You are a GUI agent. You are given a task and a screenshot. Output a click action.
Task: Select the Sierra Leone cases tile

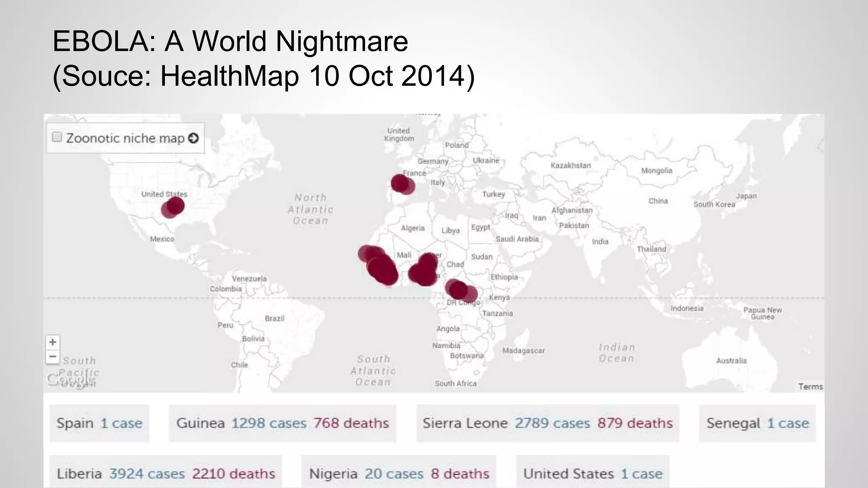(547, 423)
